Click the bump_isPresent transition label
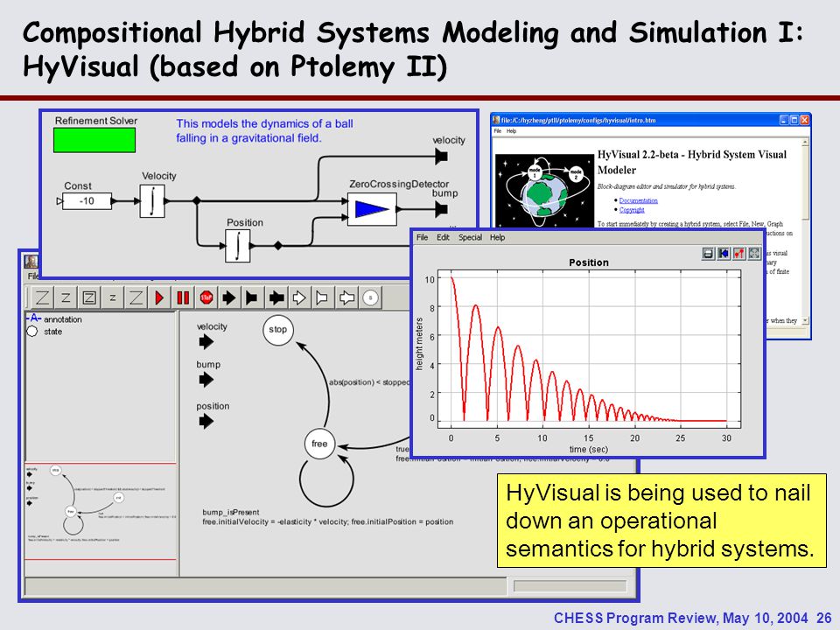This screenshot has height=630, width=840. [x=231, y=512]
